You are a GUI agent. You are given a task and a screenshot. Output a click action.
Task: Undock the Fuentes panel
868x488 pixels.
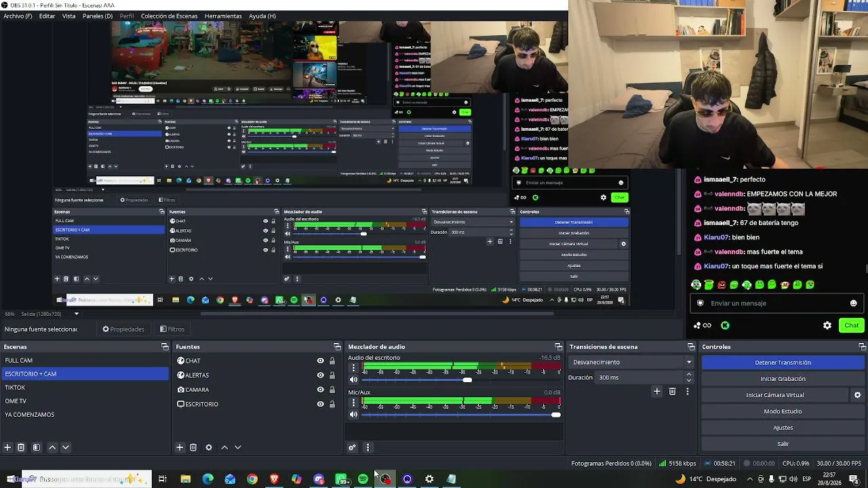(337, 347)
